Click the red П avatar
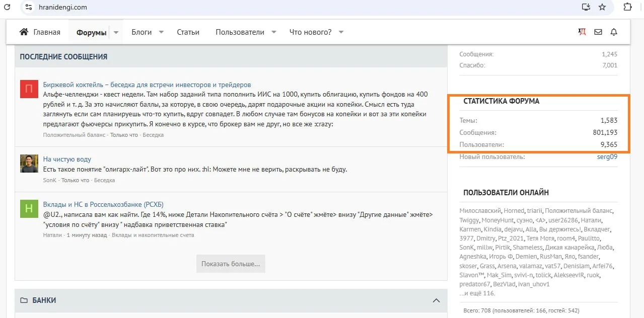The image size is (644, 318). [x=29, y=89]
